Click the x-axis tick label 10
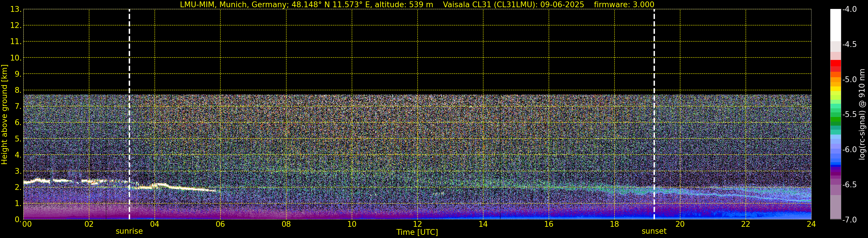Screen dimensions: 868x238 [352, 224]
